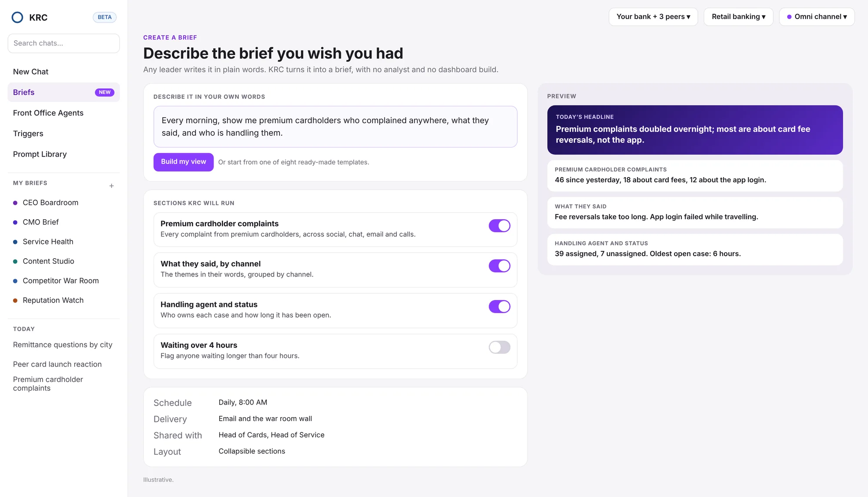Open the Competitor War Room brief
This screenshot has width=868, height=497.
click(x=64, y=281)
